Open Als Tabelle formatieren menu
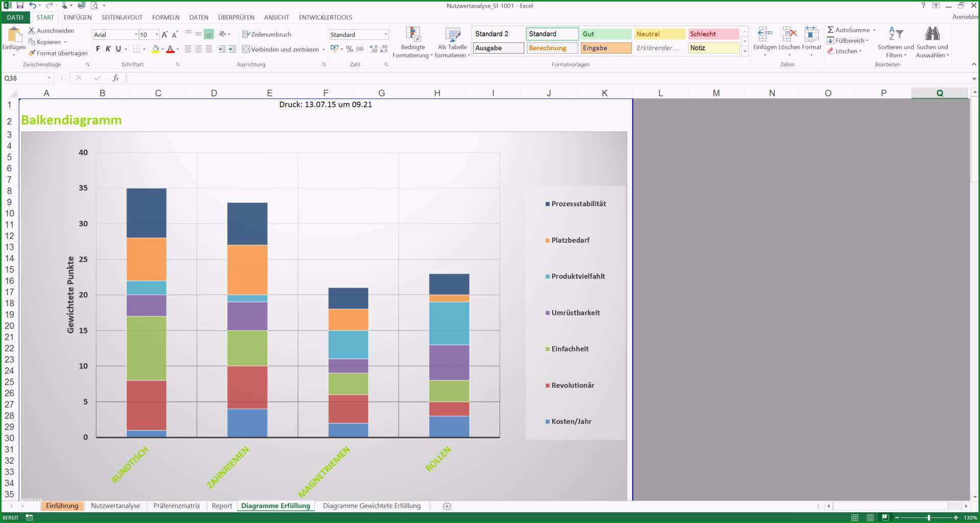 pos(452,42)
